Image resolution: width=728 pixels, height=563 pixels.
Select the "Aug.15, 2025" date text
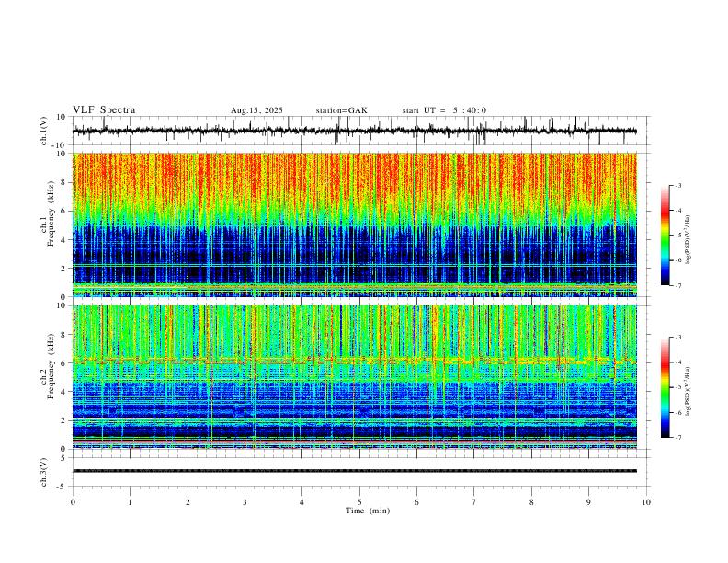click(256, 110)
